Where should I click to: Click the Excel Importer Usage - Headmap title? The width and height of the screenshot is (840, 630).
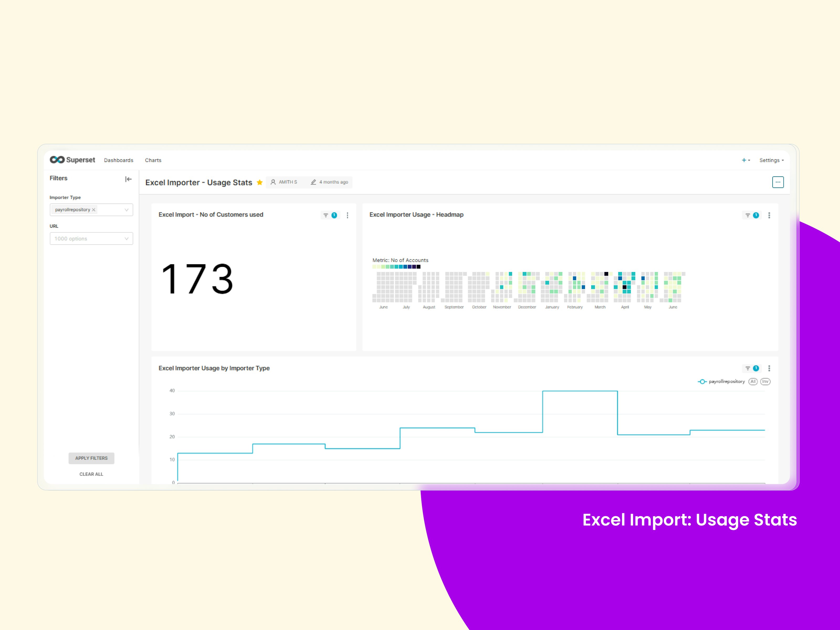click(416, 214)
